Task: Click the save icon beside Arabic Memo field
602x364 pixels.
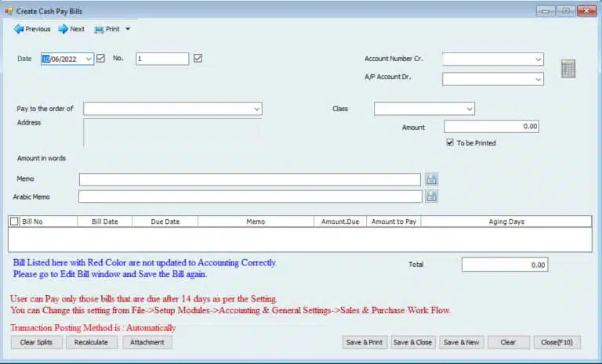Action: click(x=431, y=196)
